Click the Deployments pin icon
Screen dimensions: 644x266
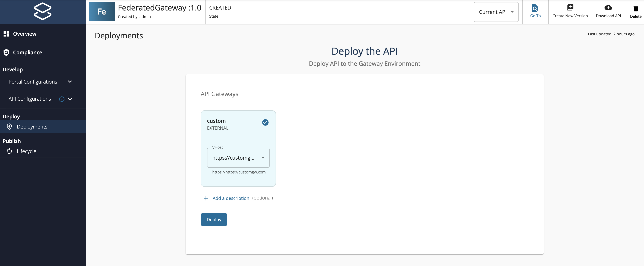coord(9,127)
